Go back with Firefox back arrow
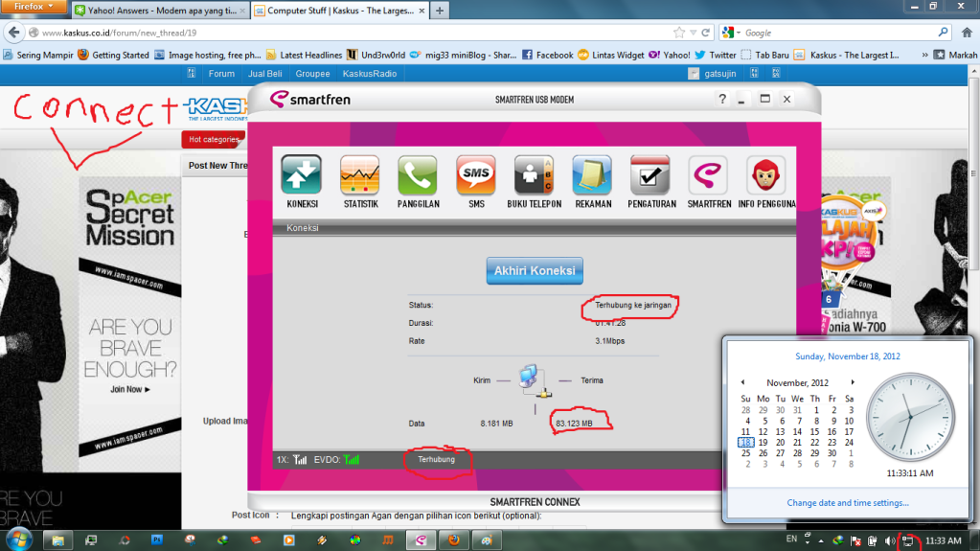 [x=14, y=33]
